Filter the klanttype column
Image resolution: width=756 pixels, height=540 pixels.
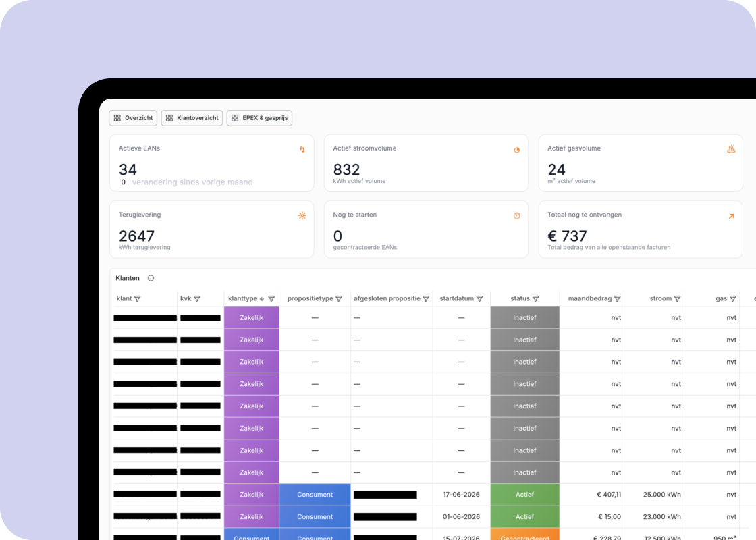271,299
